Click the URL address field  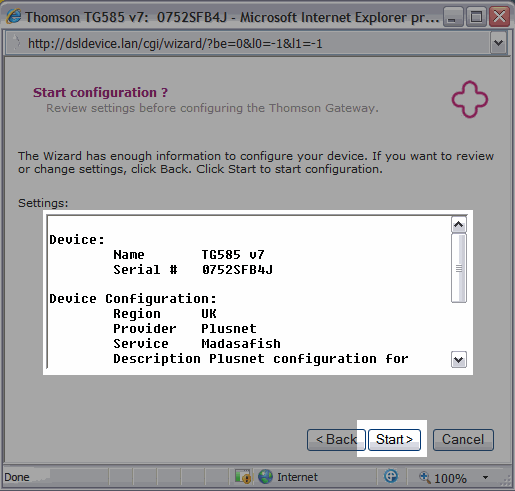[x=248, y=43]
